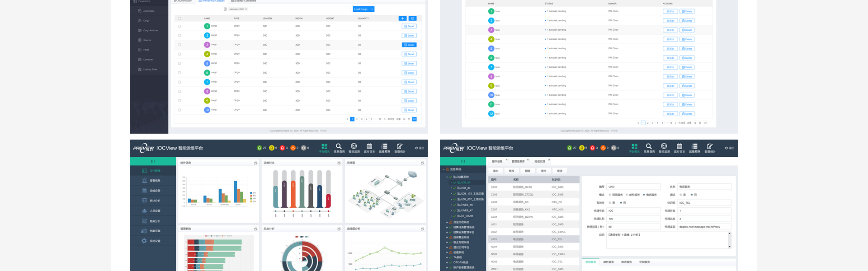Open 运维设备 in the dashboard sidebar
868x271 pixels.
(151, 191)
